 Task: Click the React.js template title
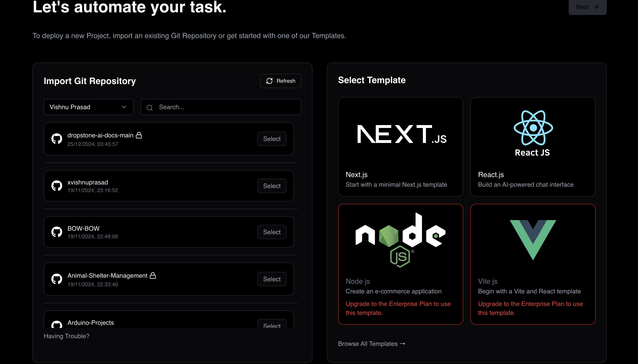pyautogui.click(x=491, y=175)
